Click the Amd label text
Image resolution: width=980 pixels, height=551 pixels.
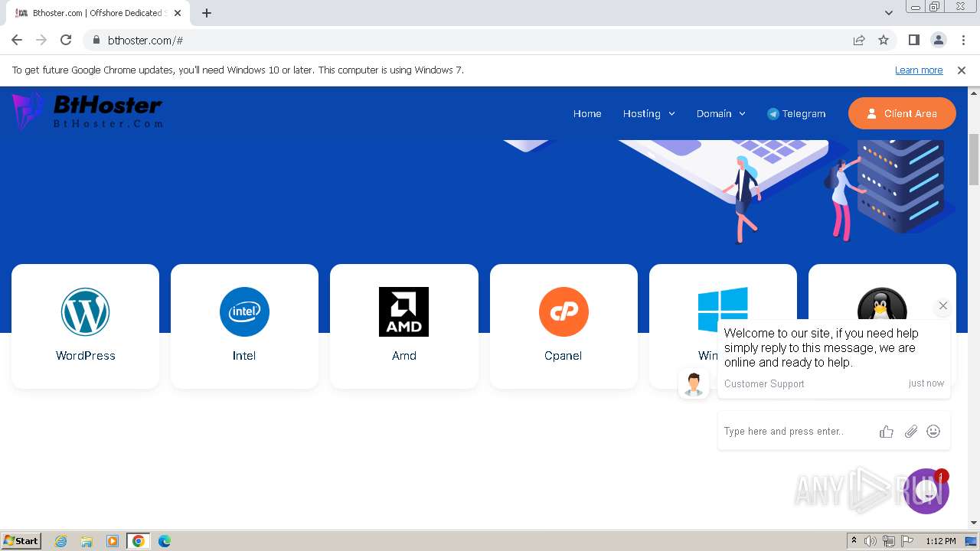point(404,355)
